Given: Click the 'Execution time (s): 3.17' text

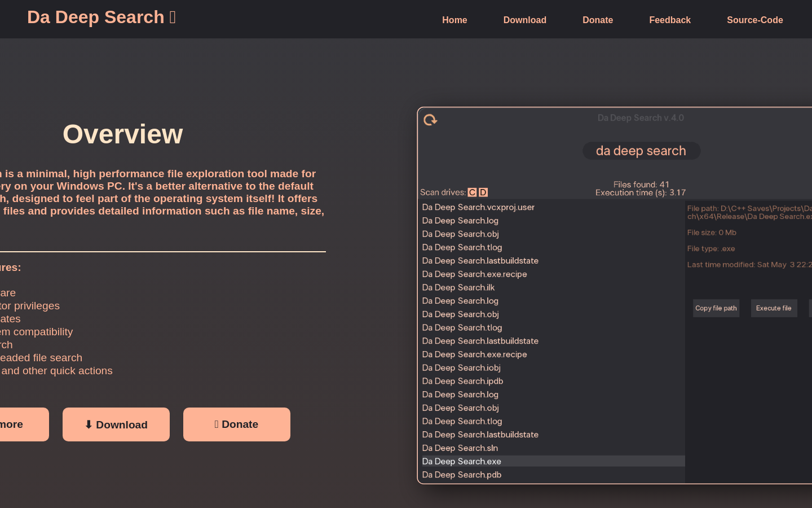Looking at the screenshot, I should pos(641,192).
